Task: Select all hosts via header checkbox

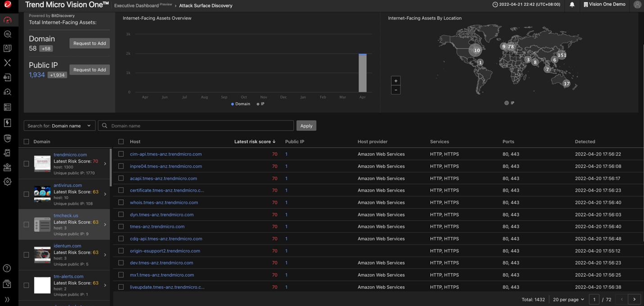Action: pyautogui.click(x=121, y=142)
